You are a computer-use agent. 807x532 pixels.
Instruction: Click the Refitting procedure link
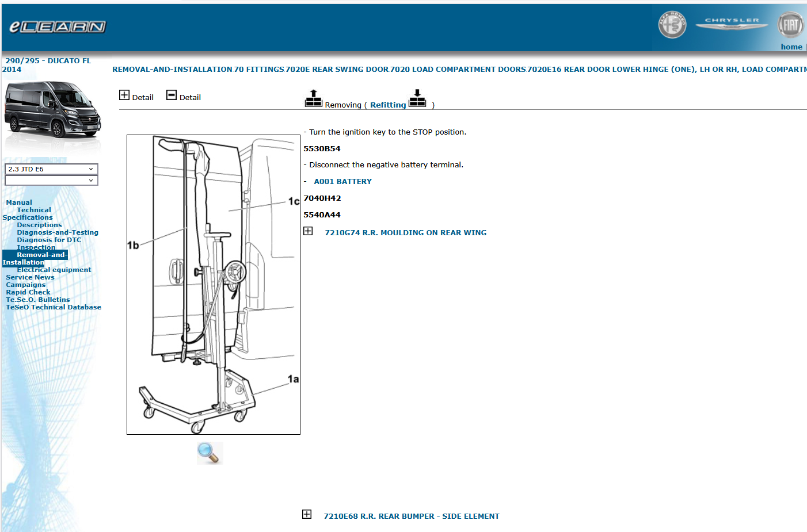coord(387,105)
